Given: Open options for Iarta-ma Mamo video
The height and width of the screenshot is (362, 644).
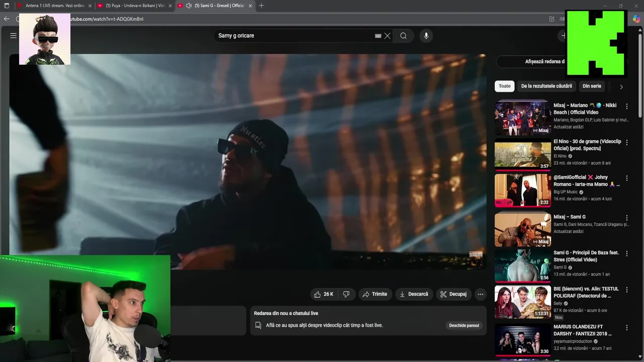Looking at the screenshot, I should coord(627,178).
